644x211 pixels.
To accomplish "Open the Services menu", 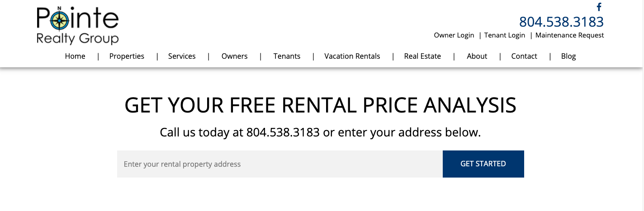I will 182,56.
